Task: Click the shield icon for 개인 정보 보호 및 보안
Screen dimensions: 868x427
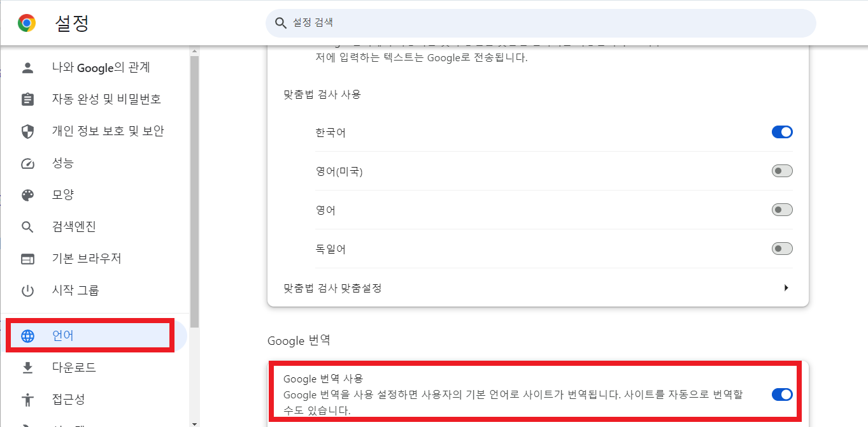Action: tap(27, 131)
